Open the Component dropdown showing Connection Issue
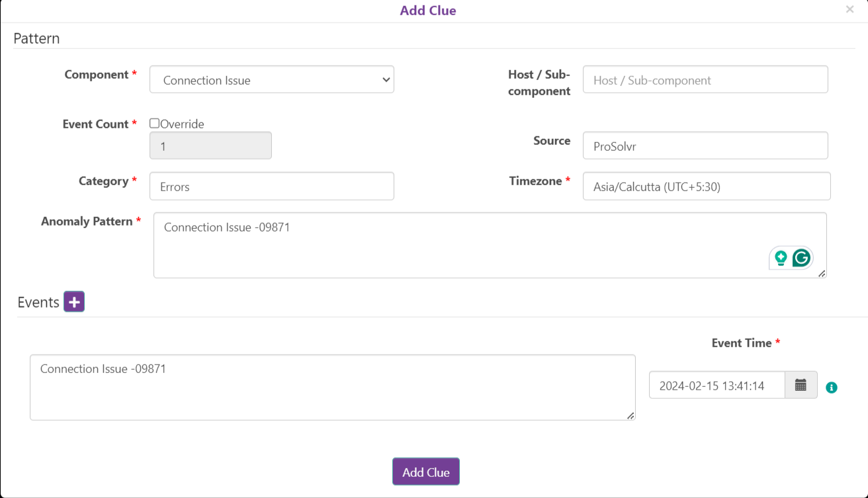The width and height of the screenshot is (868, 498). coord(272,79)
